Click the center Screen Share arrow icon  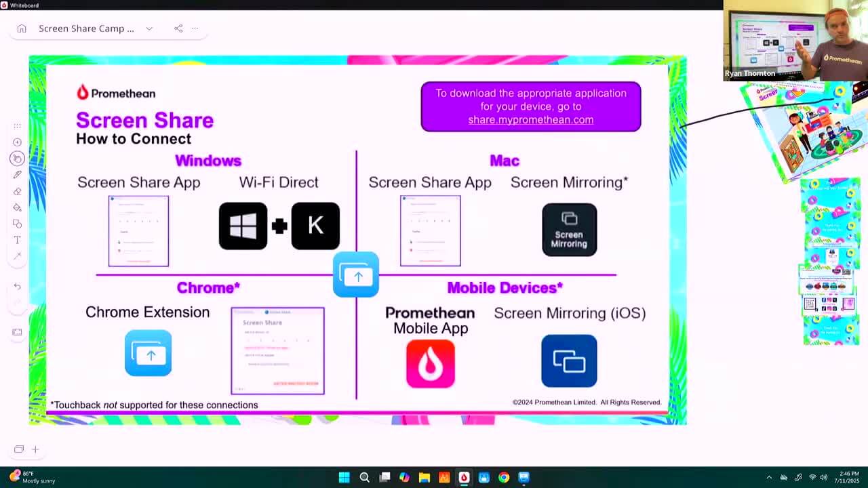coord(356,274)
